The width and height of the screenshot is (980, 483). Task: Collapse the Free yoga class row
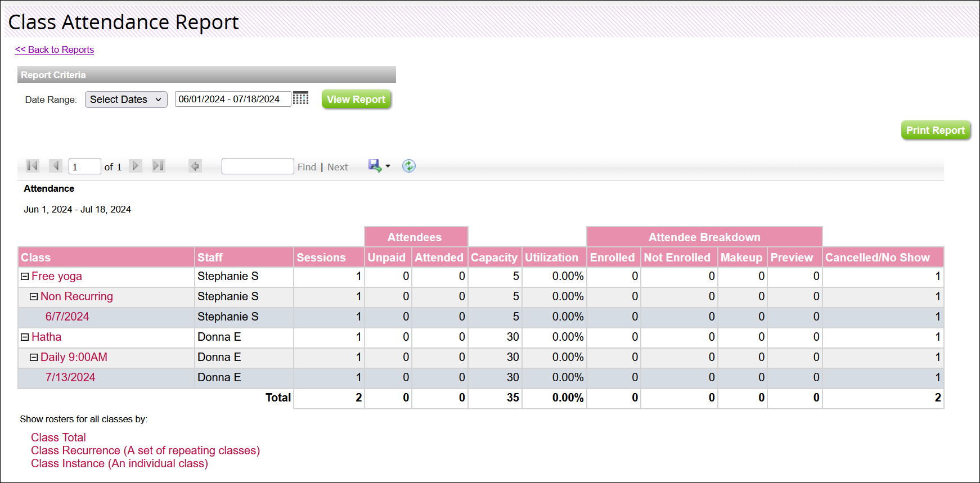coord(25,276)
